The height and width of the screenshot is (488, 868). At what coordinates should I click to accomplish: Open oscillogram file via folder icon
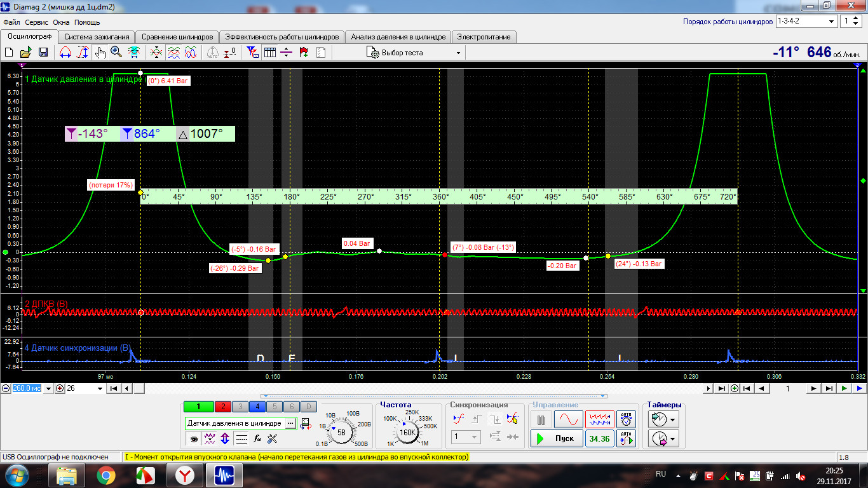pos(26,53)
